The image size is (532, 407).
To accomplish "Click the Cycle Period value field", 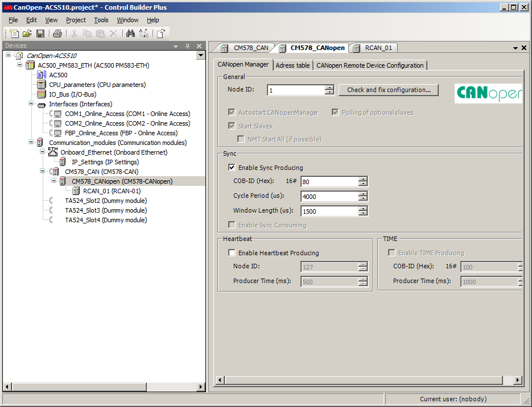I will tap(329, 197).
